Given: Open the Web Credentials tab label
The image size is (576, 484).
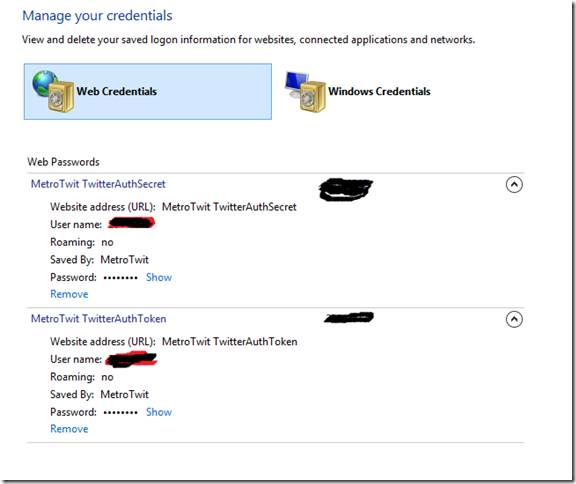Looking at the screenshot, I should click(x=116, y=91).
